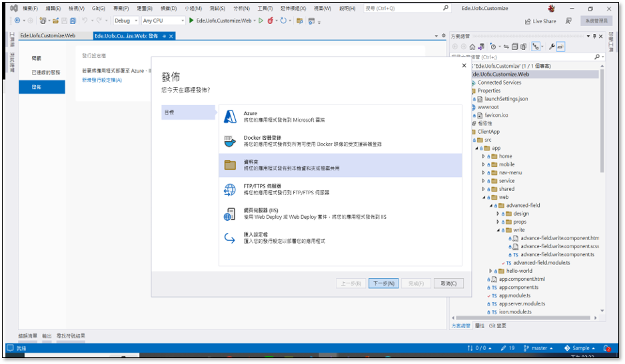
Task: Expand the nav-menu folder in tree
Action: coord(484,173)
